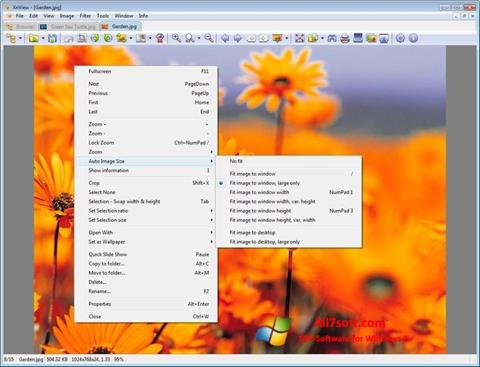Viewport: 480px width, 367px height.
Task: Expand the Zoom submenu
Action: (146, 152)
